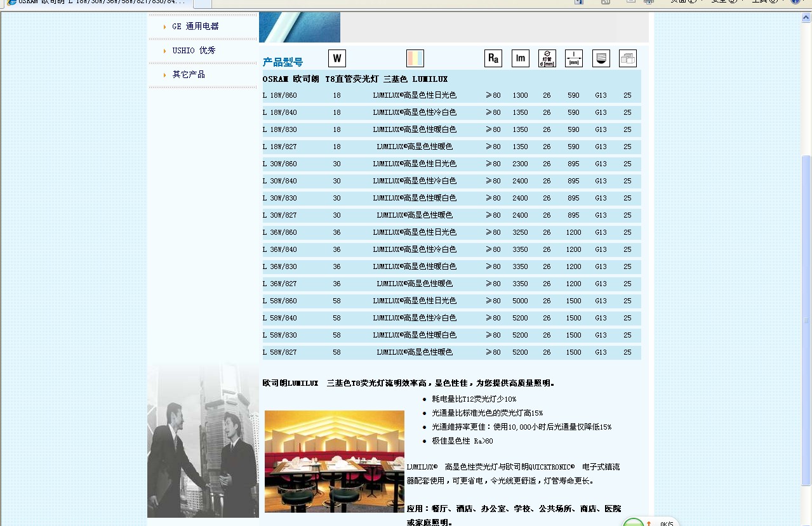The image size is (812, 526).
Task: Click the green network speed widget
Action: [x=634, y=522]
